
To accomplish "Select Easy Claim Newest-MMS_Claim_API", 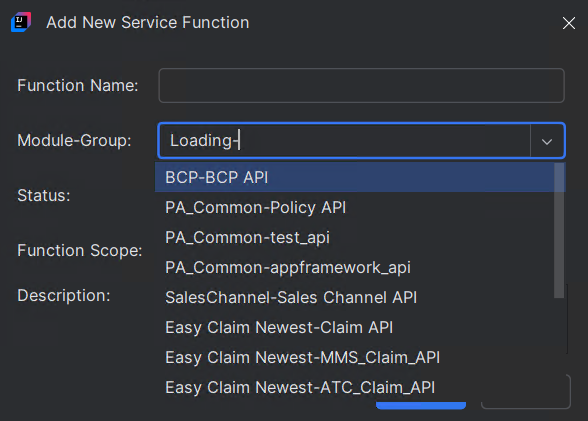I will 354,357.
